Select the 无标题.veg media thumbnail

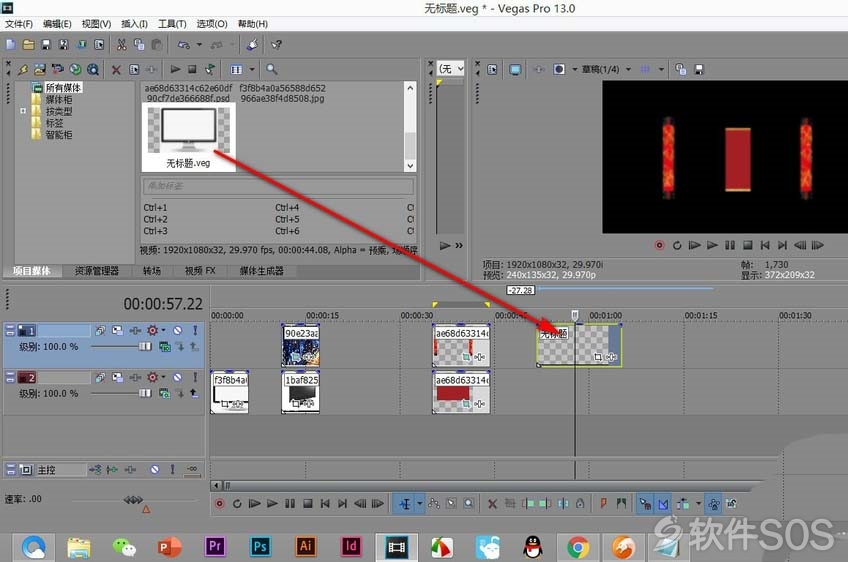[188, 137]
